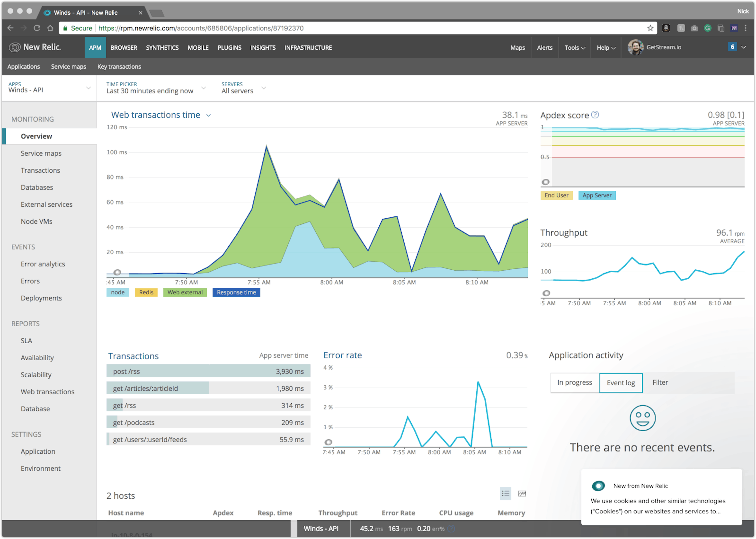Screen dimensions: 756x539
Task: Open the Key transactions menu item
Action: [x=119, y=66]
